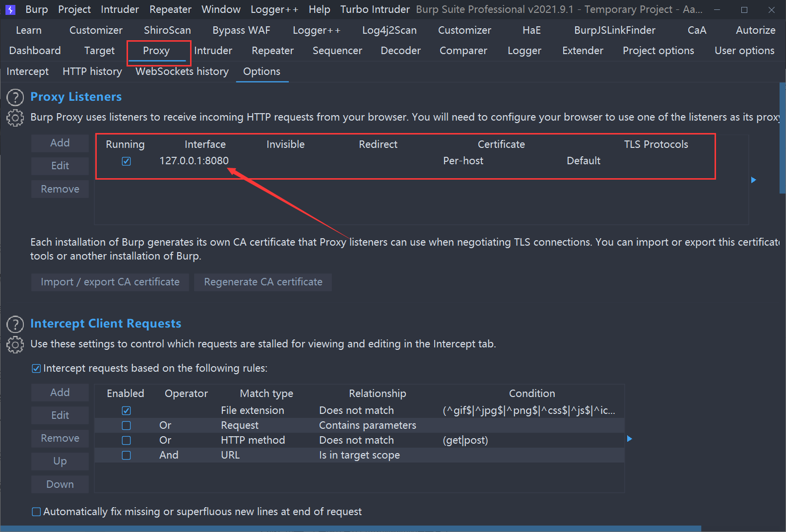This screenshot has height=532, width=786.
Task: Open the WebSockets history sub-tab
Action: point(182,71)
